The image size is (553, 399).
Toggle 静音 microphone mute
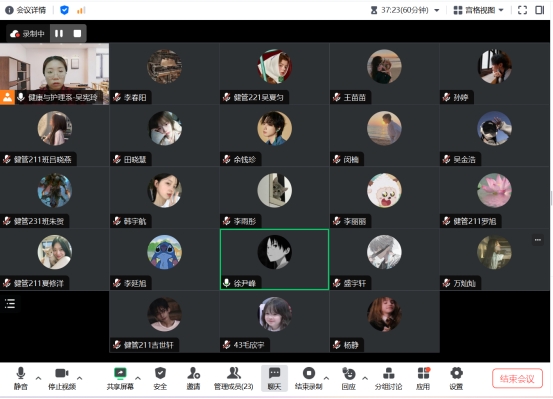click(20, 378)
